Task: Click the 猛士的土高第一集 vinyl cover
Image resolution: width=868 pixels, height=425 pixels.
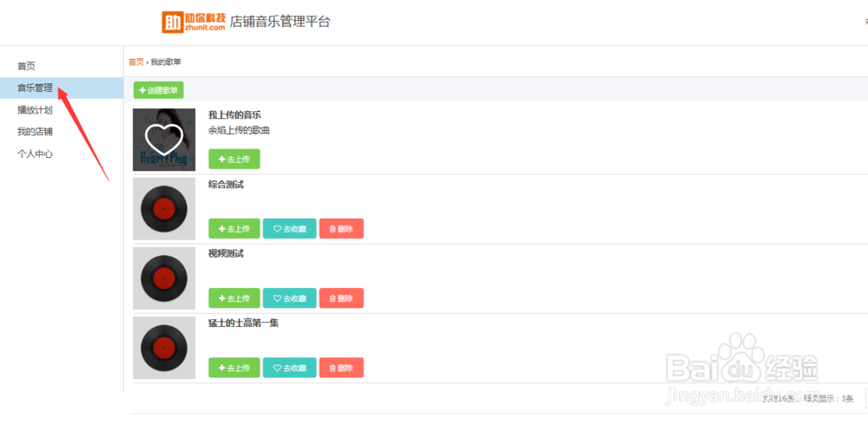Action: point(164,348)
